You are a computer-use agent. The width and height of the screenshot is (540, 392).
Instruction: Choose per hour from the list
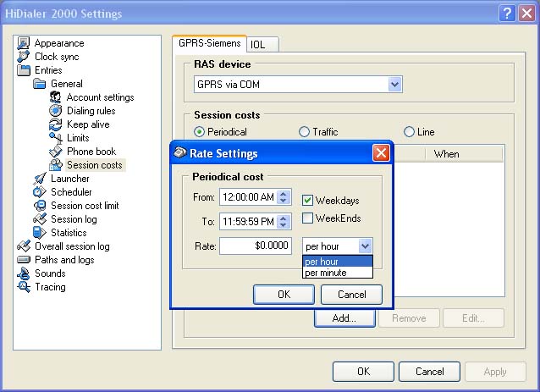[338, 262]
